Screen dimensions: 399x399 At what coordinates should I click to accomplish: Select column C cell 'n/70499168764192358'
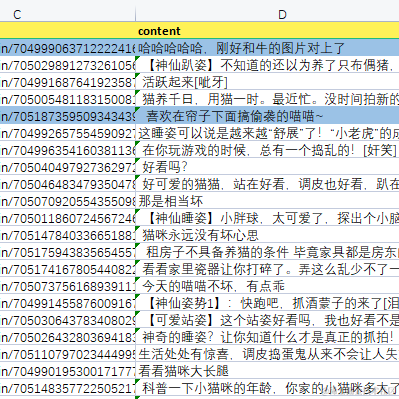68,82
